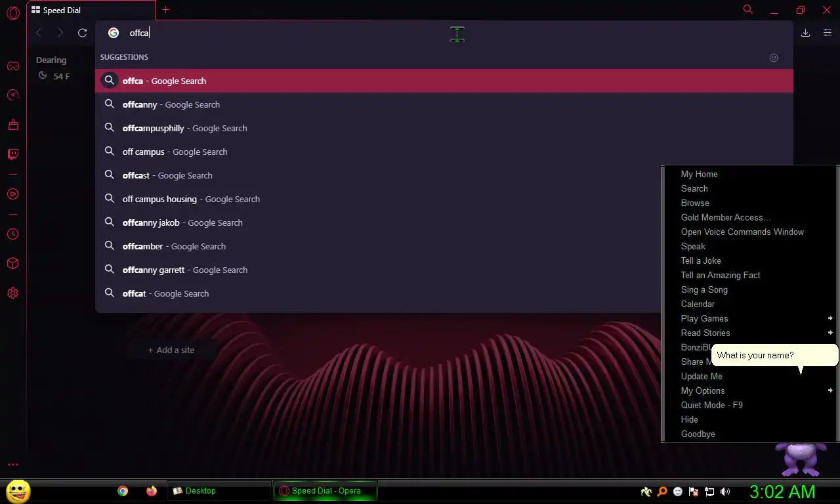Viewport: 840px width, 504px height.
Task: Select the 'offcamber' suggestion
Action: click(x=379, y=246)
